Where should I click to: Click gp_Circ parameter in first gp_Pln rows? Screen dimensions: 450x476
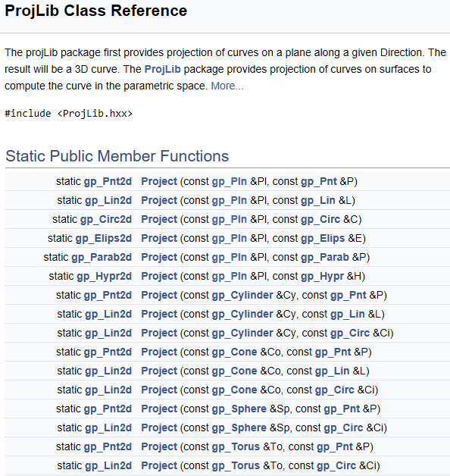click(x=320, y=220)
